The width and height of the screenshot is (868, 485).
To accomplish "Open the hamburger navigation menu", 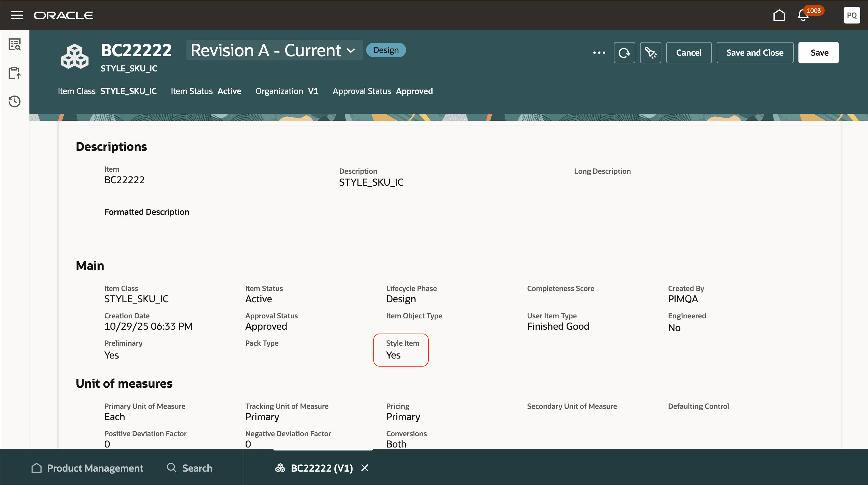I will pos(17,15).
